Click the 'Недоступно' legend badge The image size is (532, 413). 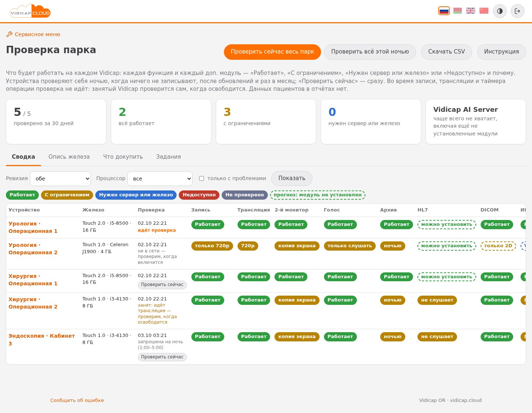(x=199, y=195)
